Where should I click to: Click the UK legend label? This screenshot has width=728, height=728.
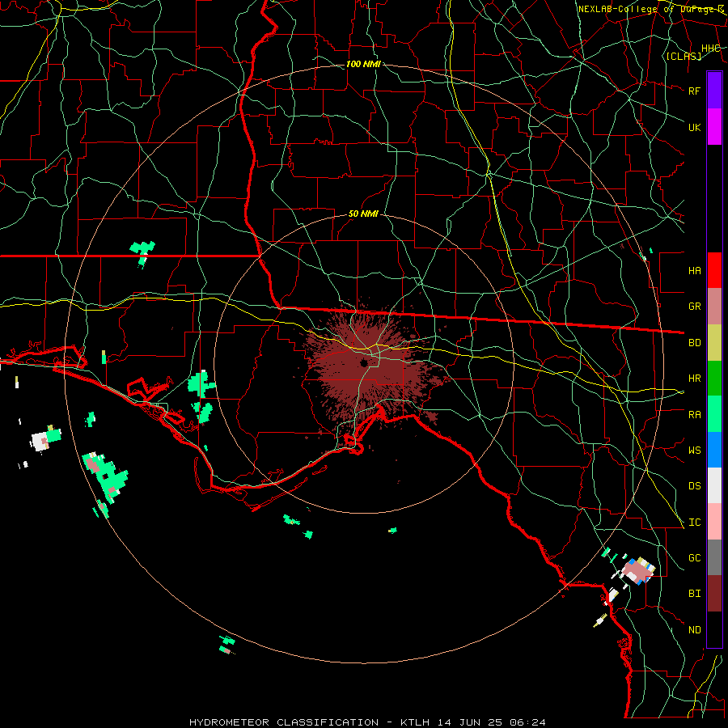(695, 127)
